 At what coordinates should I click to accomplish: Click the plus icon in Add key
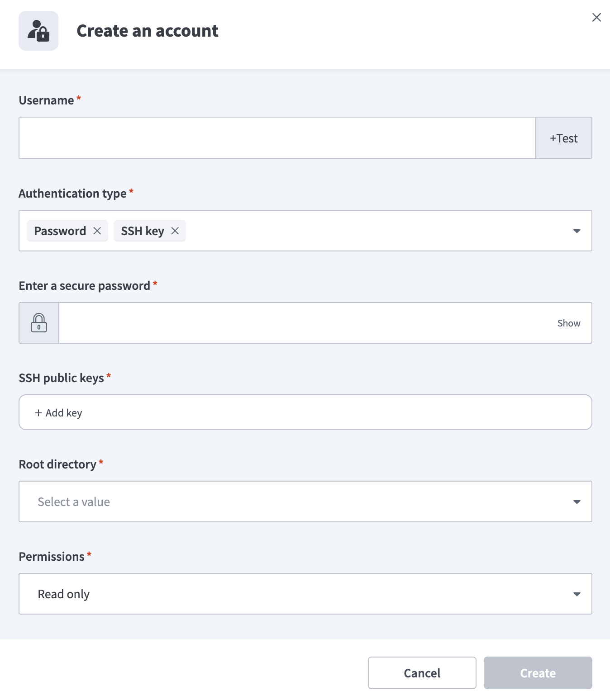(x=38, y=412)
